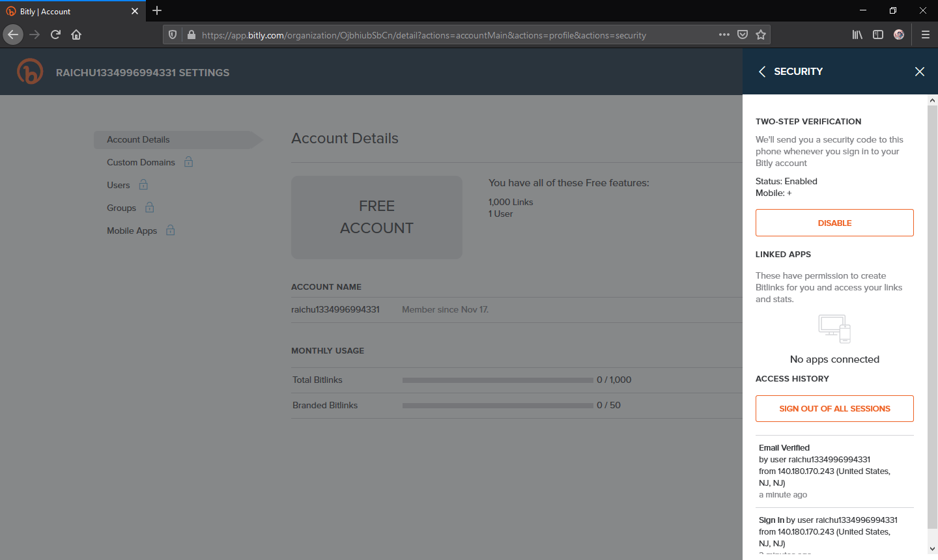Reload the Bitly page

tap(55, 35)
